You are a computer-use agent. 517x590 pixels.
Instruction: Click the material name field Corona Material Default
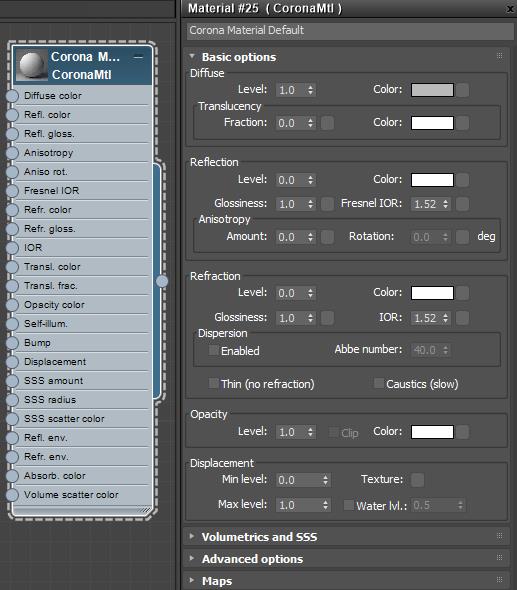tap(350, 30)
